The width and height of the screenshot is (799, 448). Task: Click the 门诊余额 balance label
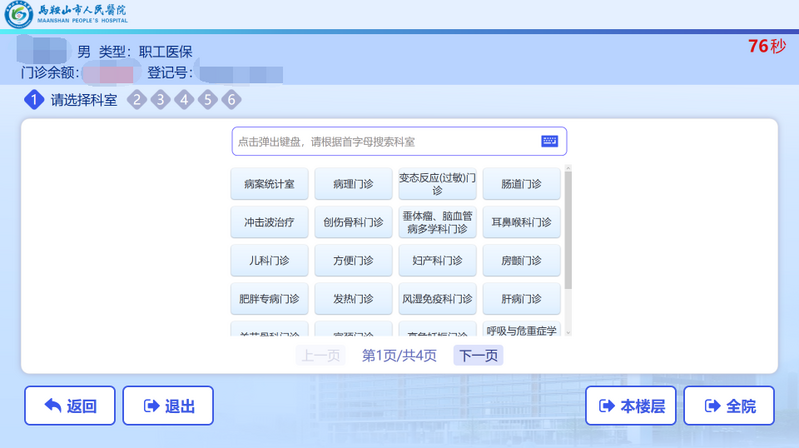[x=49, y=73]
